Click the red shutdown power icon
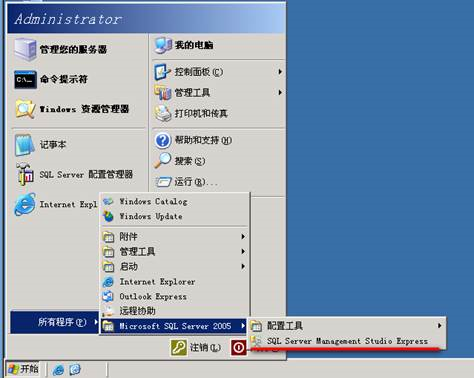Viewport: 474px width, 378px height. [239, 347]
